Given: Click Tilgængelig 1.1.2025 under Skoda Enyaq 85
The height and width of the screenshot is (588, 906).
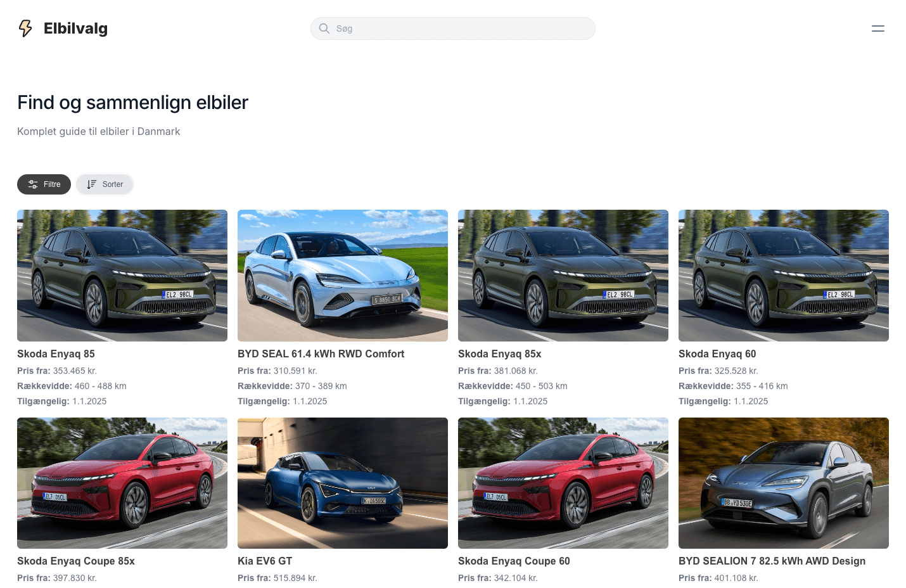Looking at the screenshot, I should click(62, 401).
